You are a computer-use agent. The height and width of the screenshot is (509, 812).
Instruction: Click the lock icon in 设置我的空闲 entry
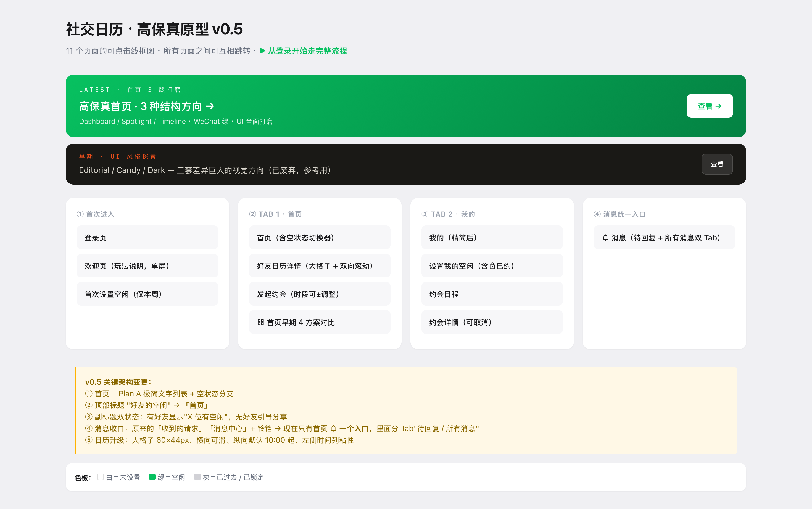492,266
